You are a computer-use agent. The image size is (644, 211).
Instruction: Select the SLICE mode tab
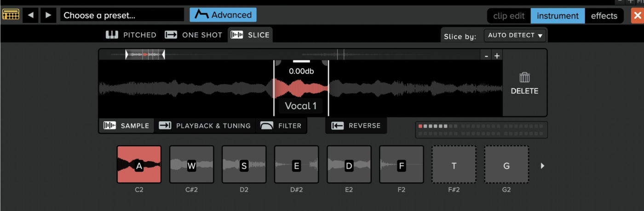click(x=250, y=35)
